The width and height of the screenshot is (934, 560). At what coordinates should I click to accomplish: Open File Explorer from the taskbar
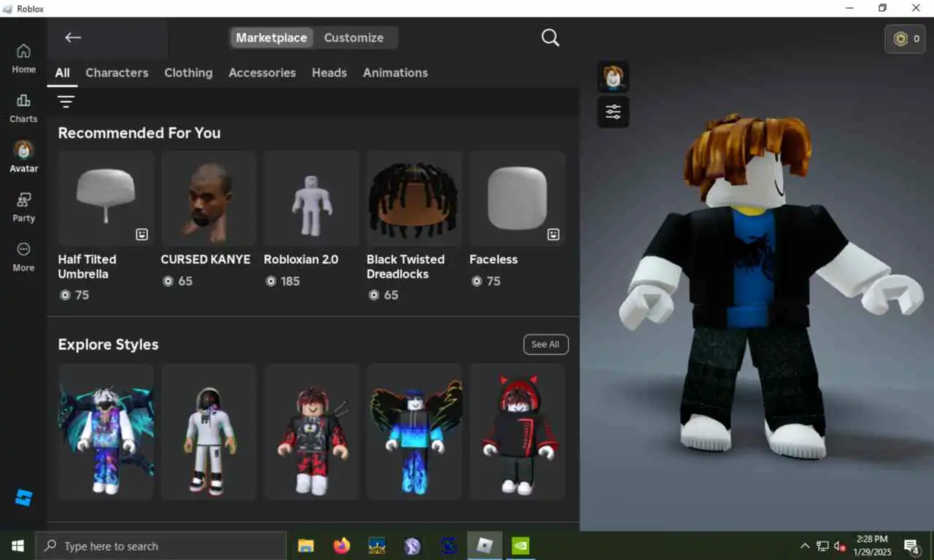(306, 545)
